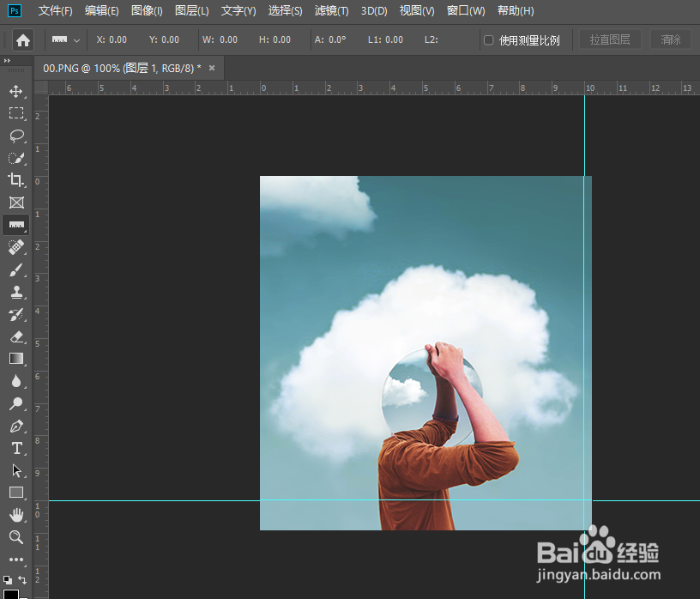Click the L1: 0.00 readout
Screen dimensions: 700x599
[x=385, y=39]
